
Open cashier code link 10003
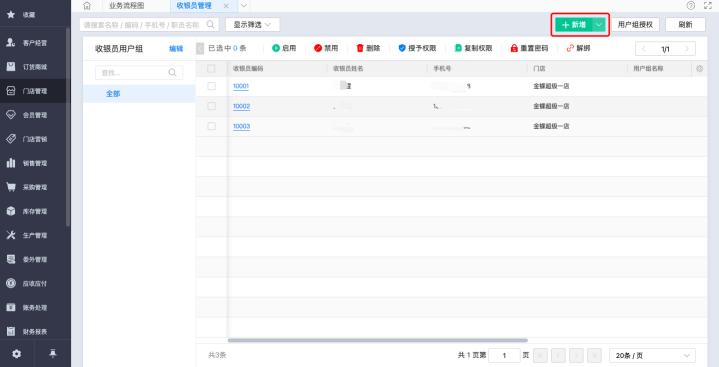(241, 126)
